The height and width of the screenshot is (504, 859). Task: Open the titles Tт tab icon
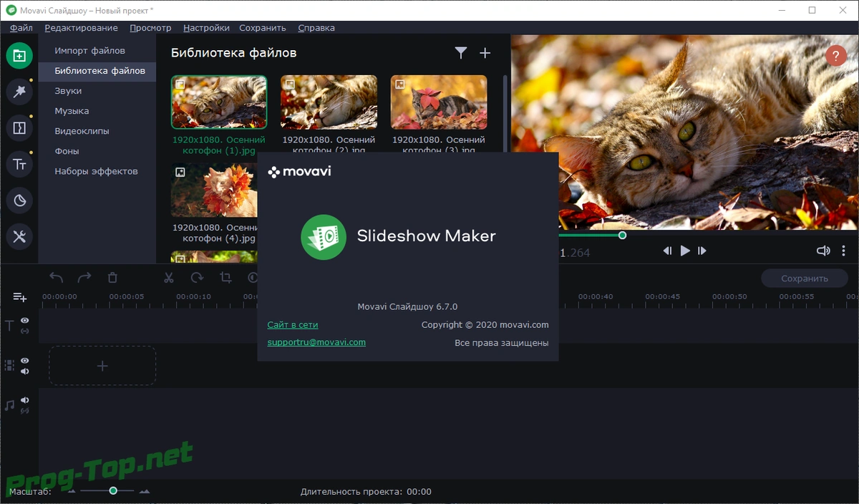pyautogui.click(x=19, y=164)
